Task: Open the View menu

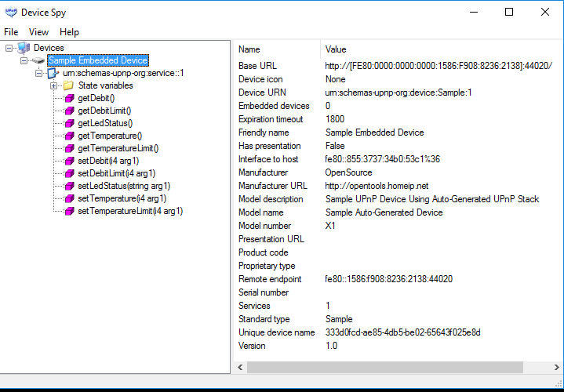Action: click(38, 32)
